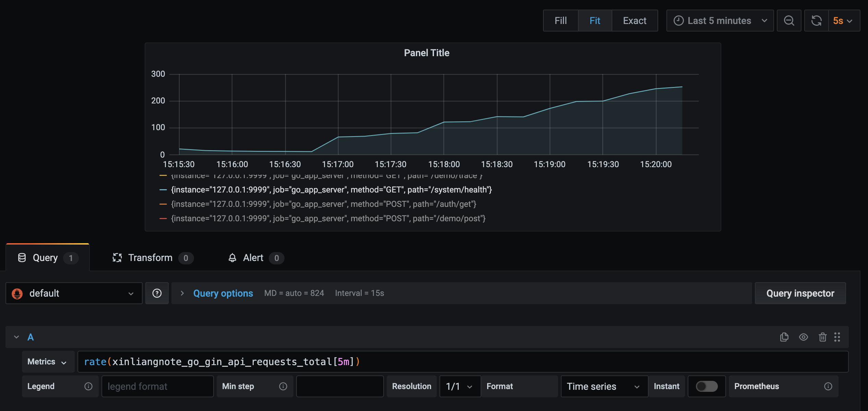
Task: Click the duplicate query icon
Action: [784, 337]
